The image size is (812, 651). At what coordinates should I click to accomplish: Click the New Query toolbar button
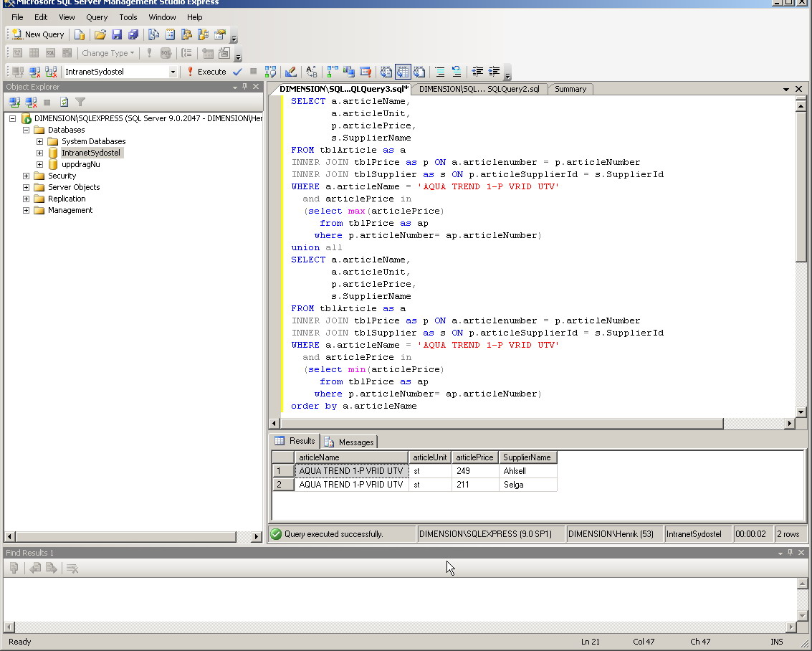(x=38, y=34)
